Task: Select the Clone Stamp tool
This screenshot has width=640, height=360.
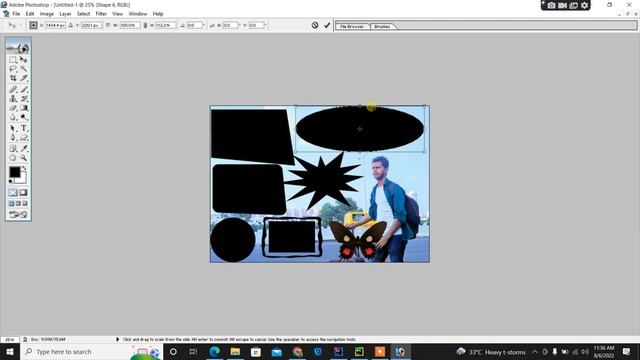Action: pyautogui.click(x=13, y=99)
